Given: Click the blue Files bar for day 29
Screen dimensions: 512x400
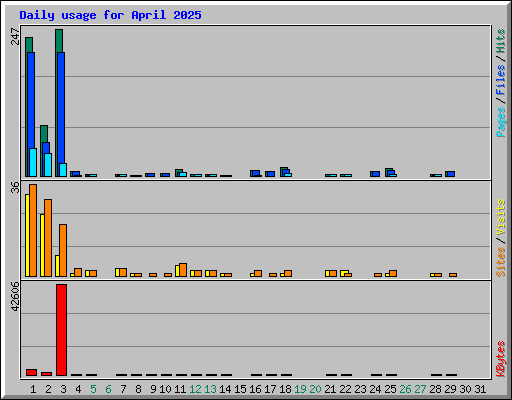Looking at the screenshot, I should pos(451,174).
